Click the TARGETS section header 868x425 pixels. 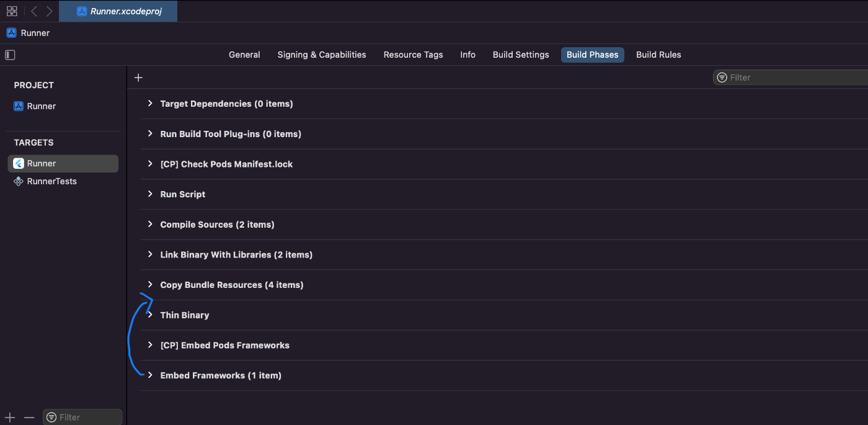tap(34, 142)
